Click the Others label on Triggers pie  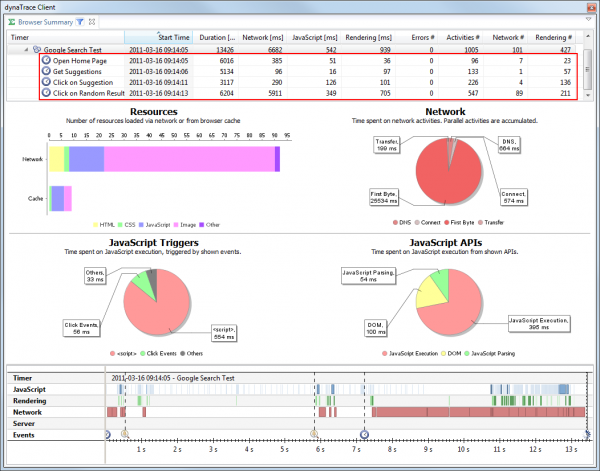(x=95, y=276)
